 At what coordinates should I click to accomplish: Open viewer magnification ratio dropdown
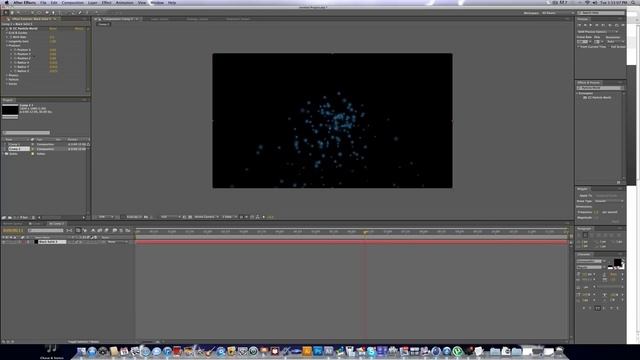pos(105,217)
